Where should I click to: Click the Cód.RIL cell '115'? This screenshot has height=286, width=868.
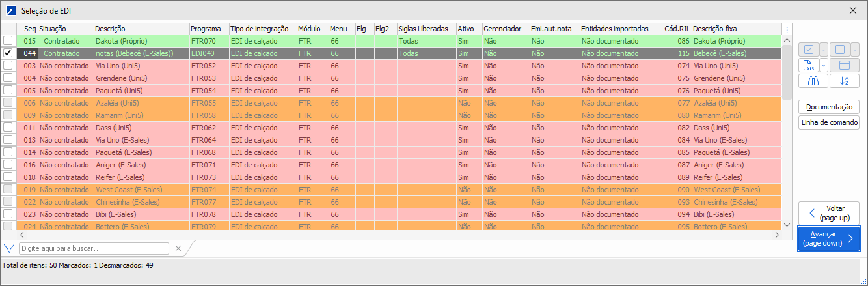click(674, 53)
